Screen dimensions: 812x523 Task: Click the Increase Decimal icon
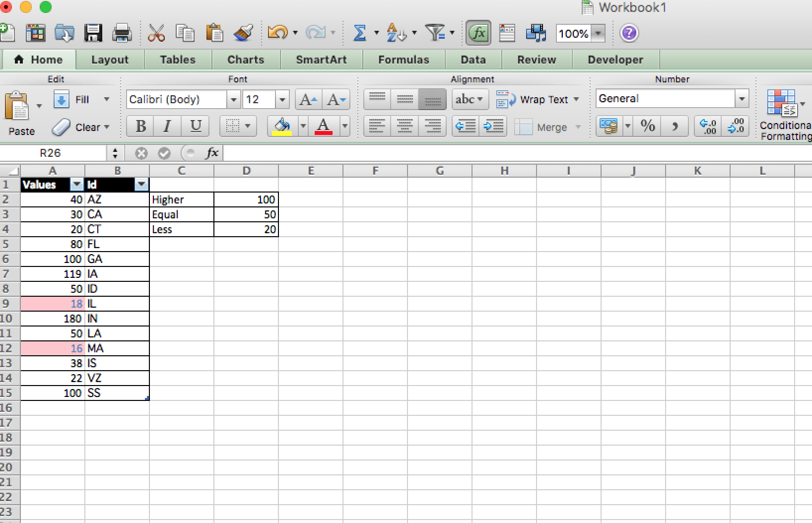tap(707, 127)
